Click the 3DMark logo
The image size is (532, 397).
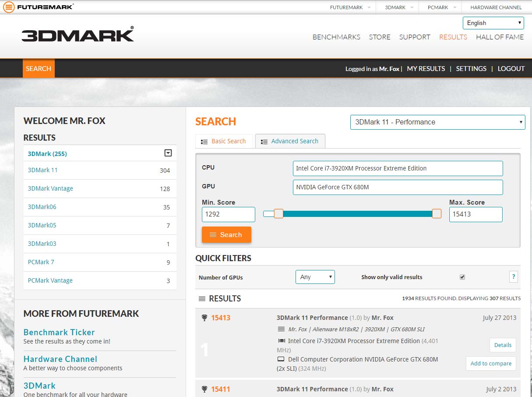(x=78, y=34)
